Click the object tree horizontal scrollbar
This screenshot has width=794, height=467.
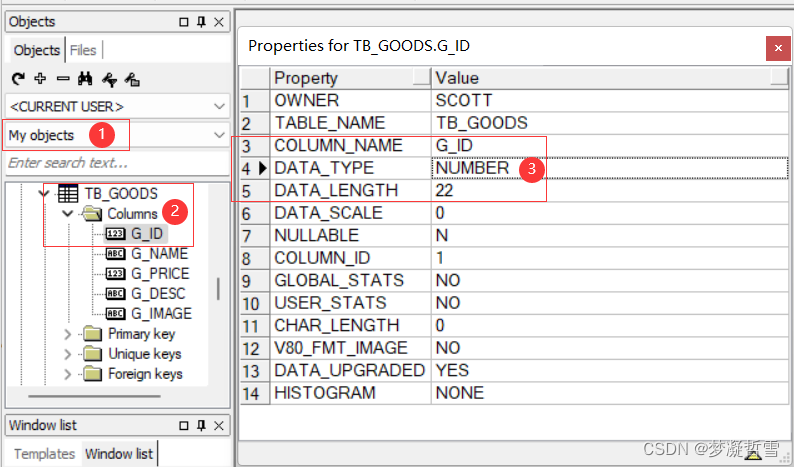point(94,396)
